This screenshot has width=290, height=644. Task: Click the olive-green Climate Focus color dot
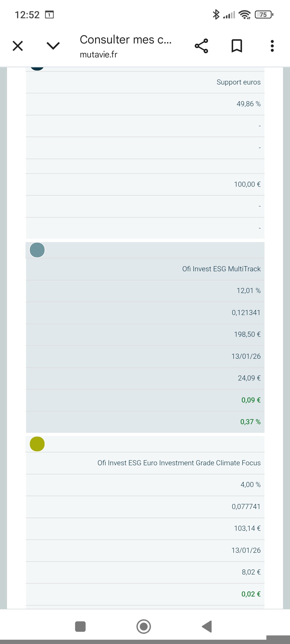pos(37,444)
